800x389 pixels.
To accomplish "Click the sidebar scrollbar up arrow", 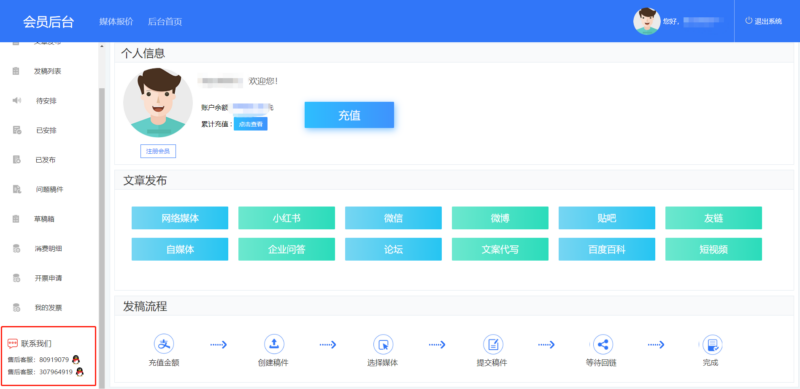I will pos(102,46).
